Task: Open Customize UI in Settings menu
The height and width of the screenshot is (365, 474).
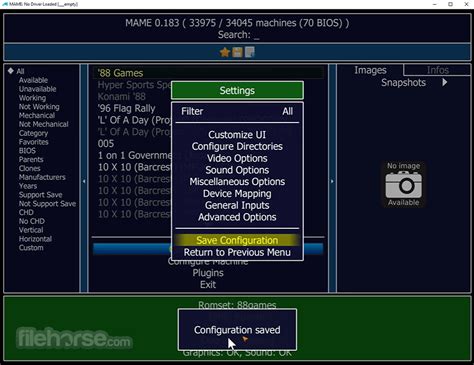Action: click(237, 135)
